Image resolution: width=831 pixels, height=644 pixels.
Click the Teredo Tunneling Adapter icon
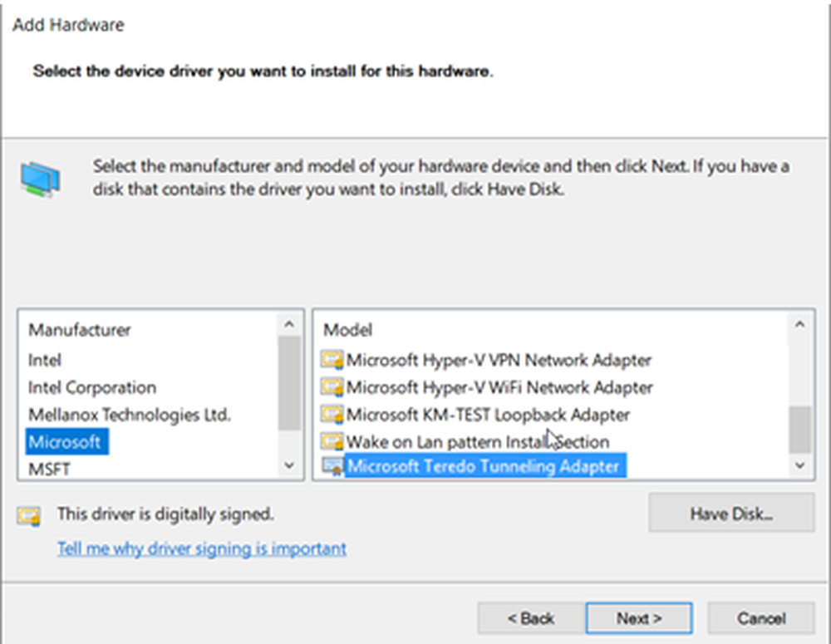[333, 467]
